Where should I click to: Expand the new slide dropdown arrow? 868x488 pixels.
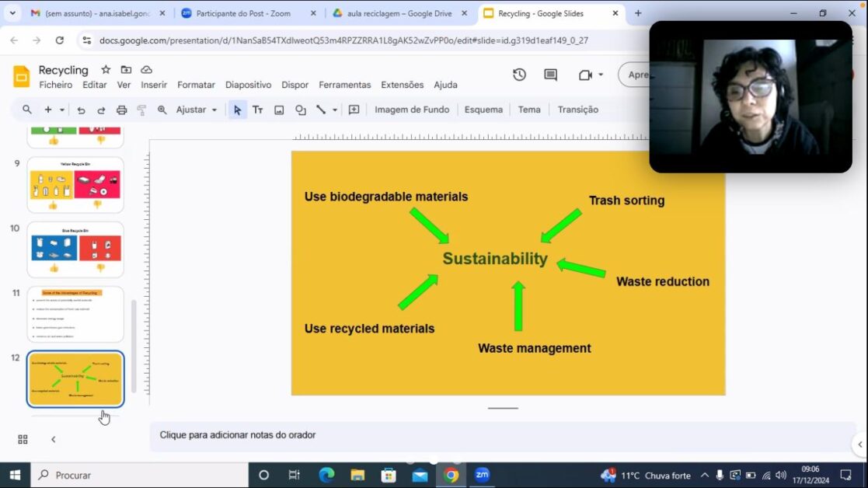(x=62, y=110)
